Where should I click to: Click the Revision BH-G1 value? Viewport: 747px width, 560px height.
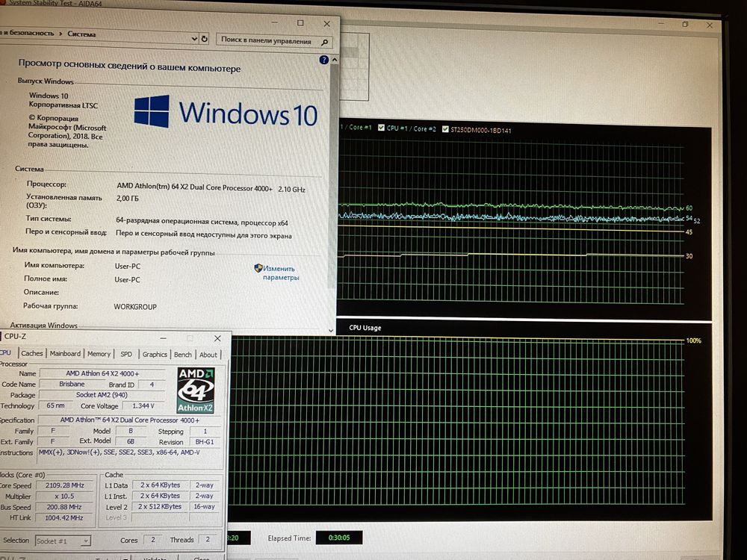(x=205, y=442)
